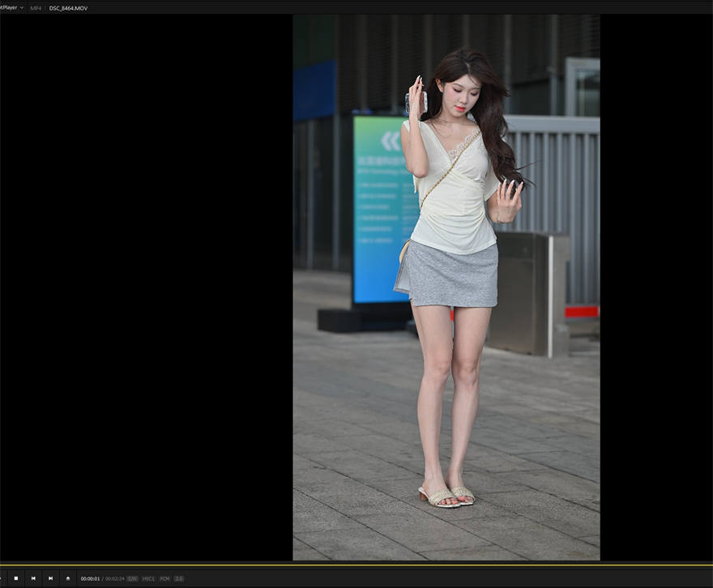Click the black area left of the video
713x588 pixels.
[146, 288]
